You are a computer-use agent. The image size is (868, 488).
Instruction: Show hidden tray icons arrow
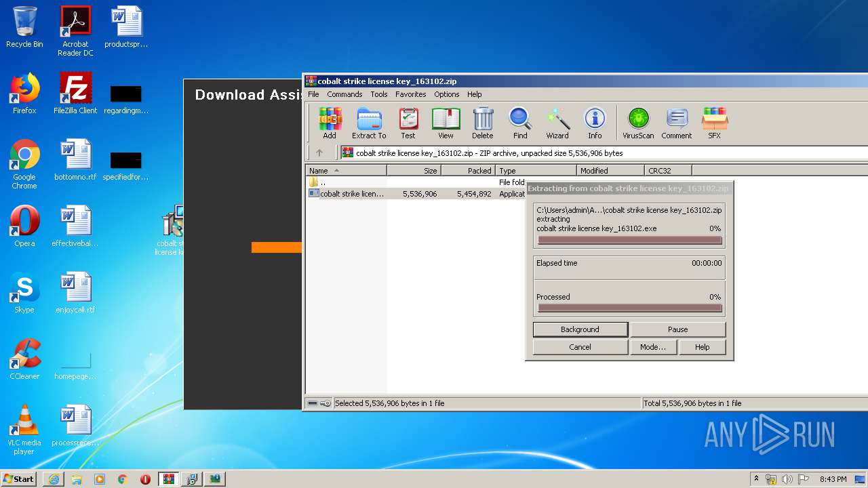click(x=756, y=479)
